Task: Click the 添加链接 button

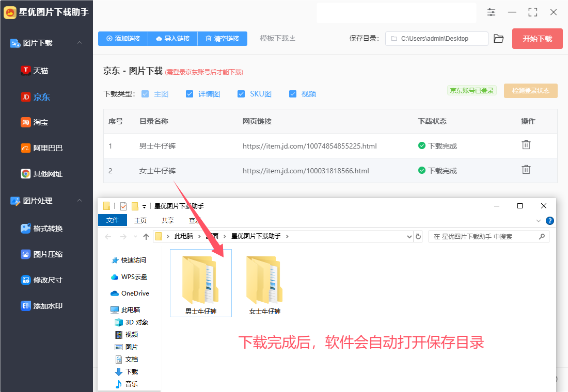Action: coord(123,39)
